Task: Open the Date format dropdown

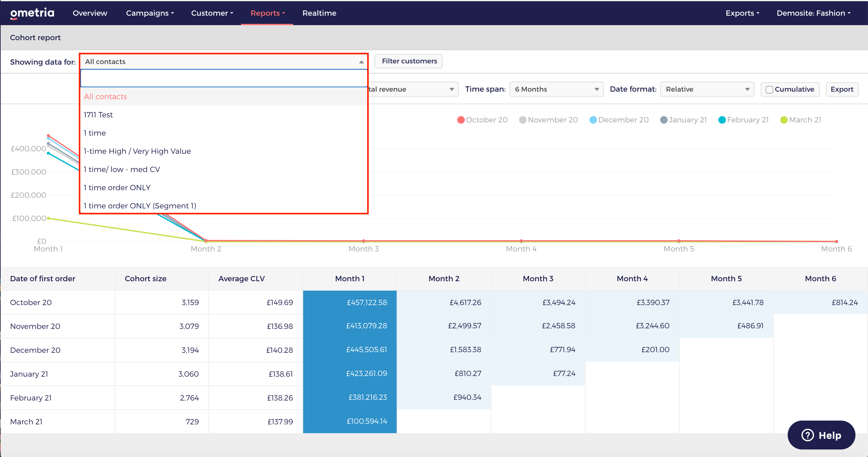Action: click(x=707, y=89)
